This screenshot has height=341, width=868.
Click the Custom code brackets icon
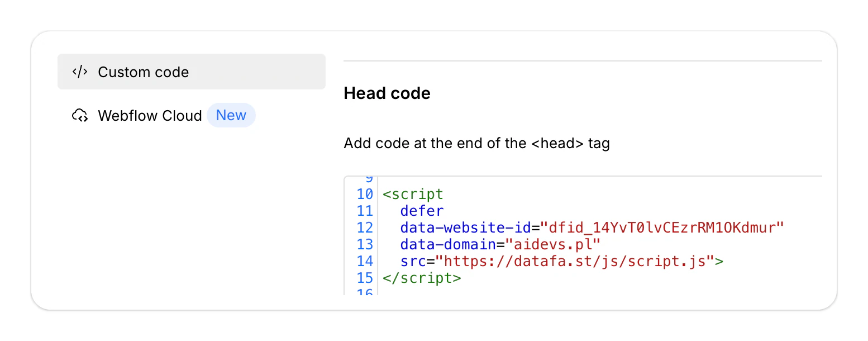(80, 72)
